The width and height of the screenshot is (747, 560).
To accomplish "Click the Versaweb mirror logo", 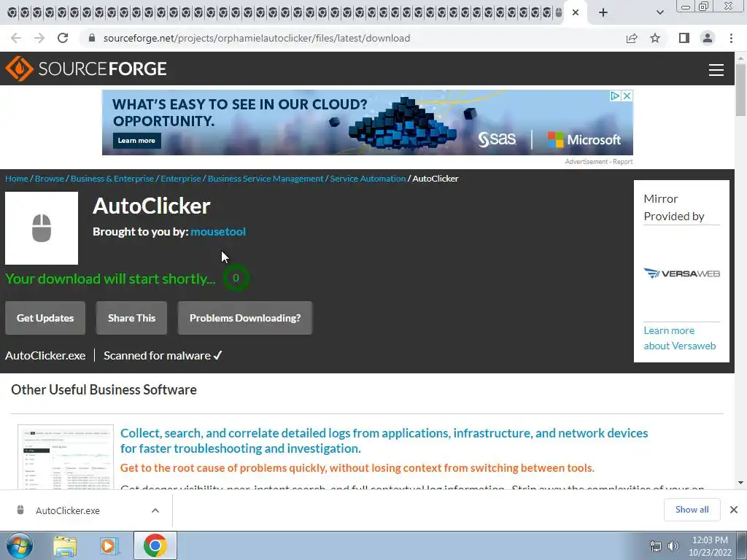I will pos(682,273).
